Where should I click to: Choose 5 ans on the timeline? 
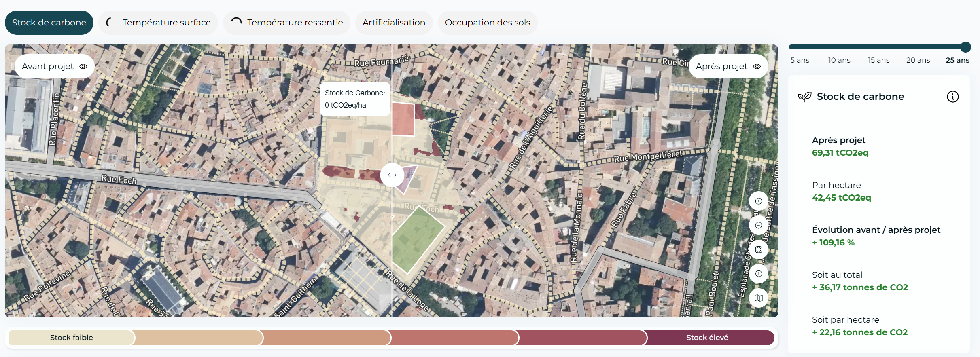(x=800, y=60)
